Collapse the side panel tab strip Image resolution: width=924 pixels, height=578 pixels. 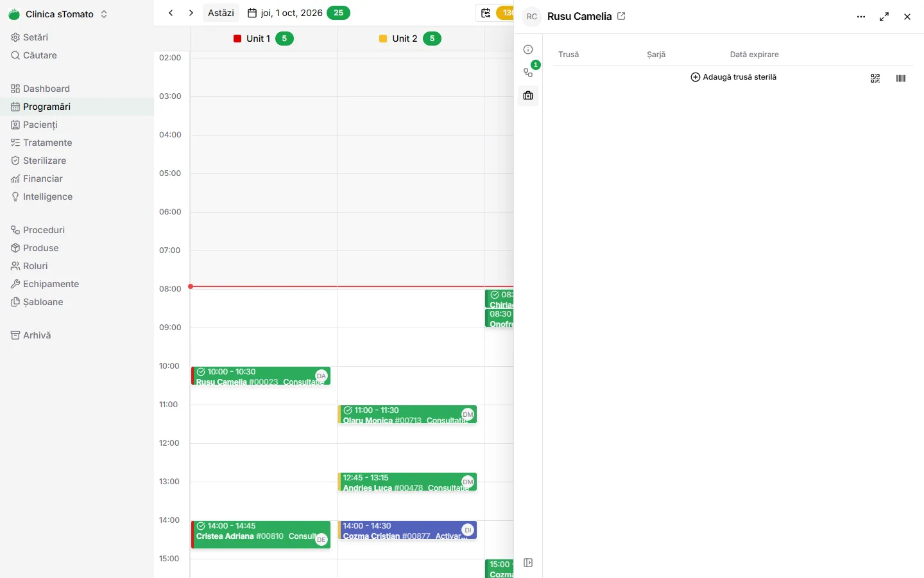pos(528,563)
